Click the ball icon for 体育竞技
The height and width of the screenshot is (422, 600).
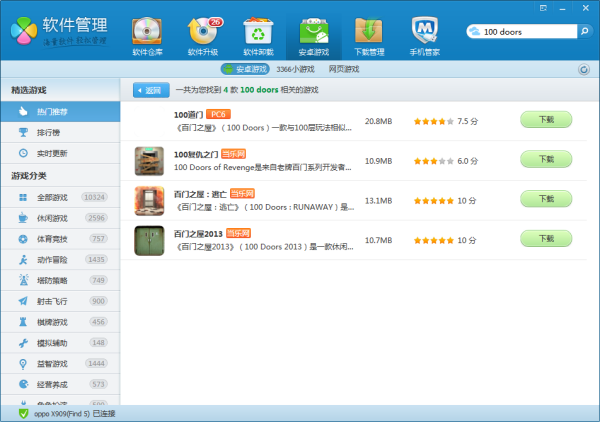[23, 239]
